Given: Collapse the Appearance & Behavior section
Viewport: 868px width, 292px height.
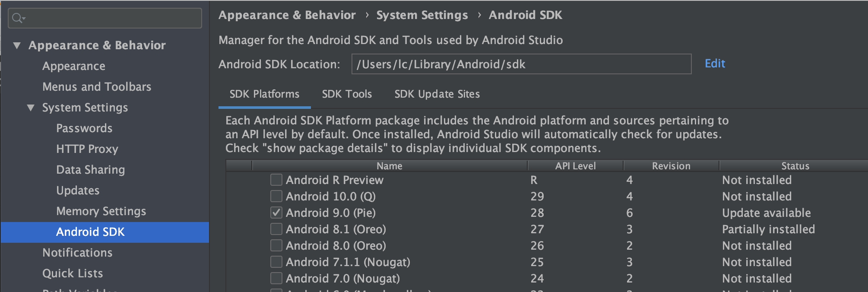Looking at the screenshot, I should coord(17,45).
